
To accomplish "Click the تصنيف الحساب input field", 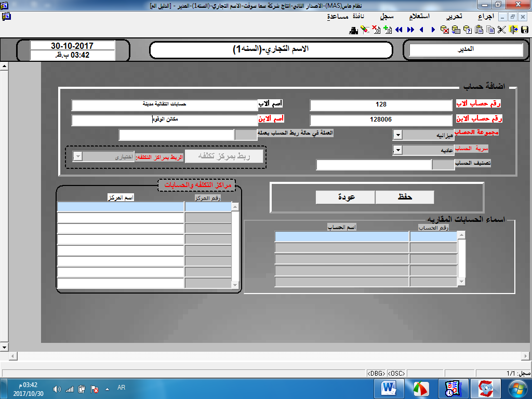I will (374, 165).
